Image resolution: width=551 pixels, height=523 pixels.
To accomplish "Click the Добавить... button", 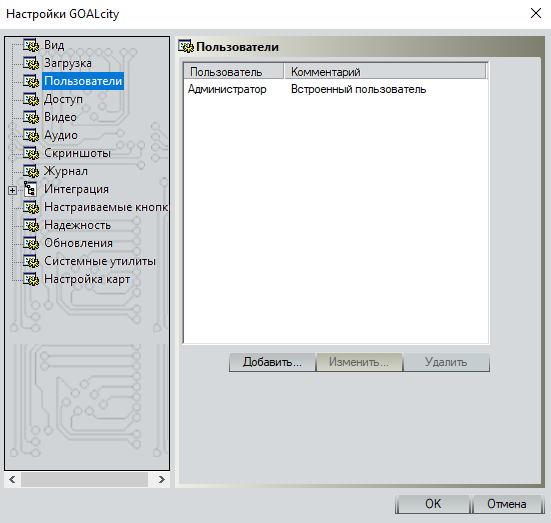I will [272, 362].
